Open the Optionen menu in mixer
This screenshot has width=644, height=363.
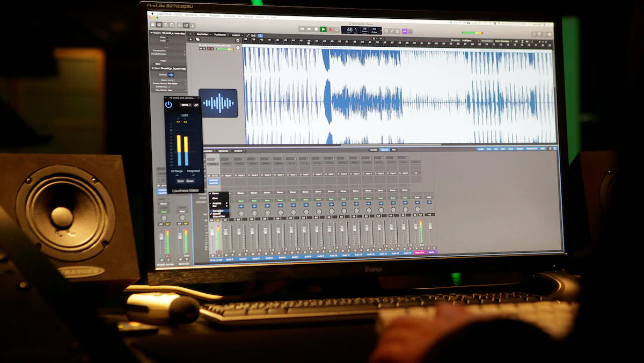[224, 151]
